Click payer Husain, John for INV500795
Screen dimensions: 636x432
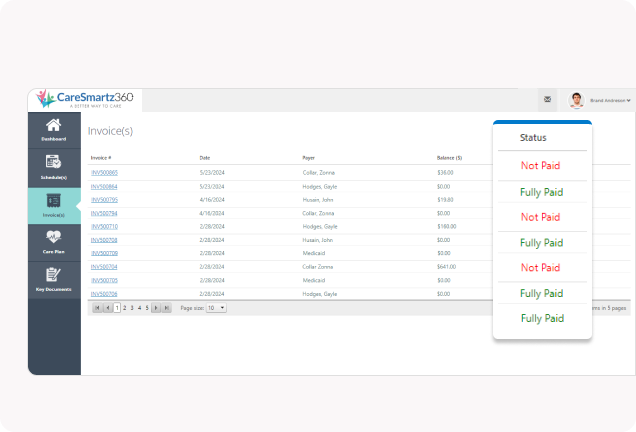point(318,200)
